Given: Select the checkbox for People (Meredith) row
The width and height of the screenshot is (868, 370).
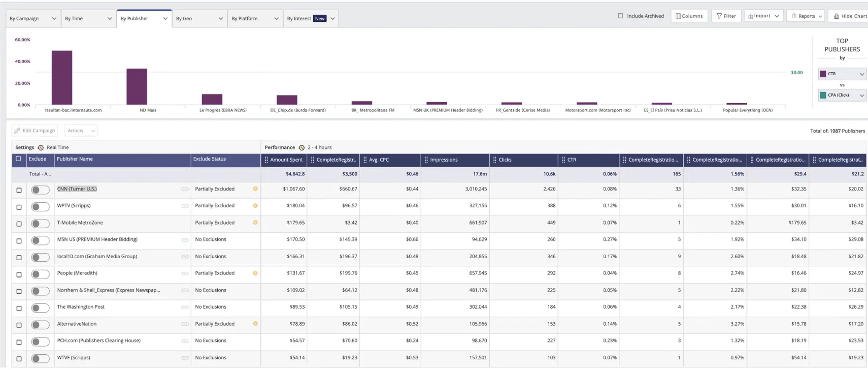Looking at the screenshot, I should pos(19,274).
